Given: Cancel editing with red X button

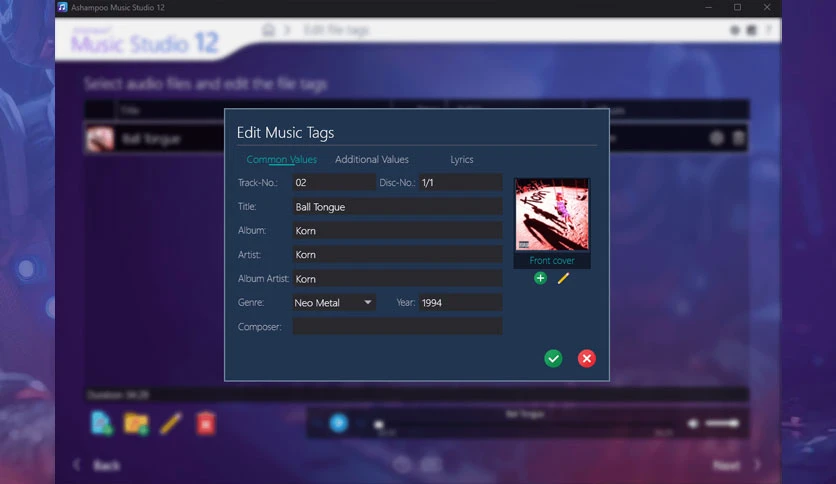Looking at the screenshot, I should pos(586,358).
